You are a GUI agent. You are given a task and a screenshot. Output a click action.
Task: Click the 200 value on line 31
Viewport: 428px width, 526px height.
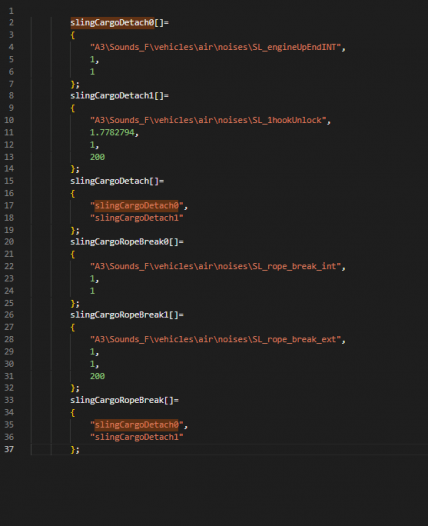coord(97,376)
